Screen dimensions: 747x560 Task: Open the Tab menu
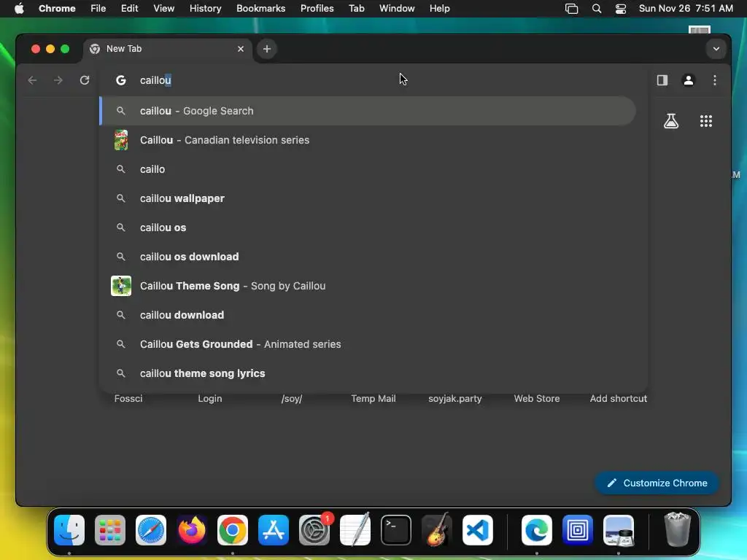click(x=356, y=9)
